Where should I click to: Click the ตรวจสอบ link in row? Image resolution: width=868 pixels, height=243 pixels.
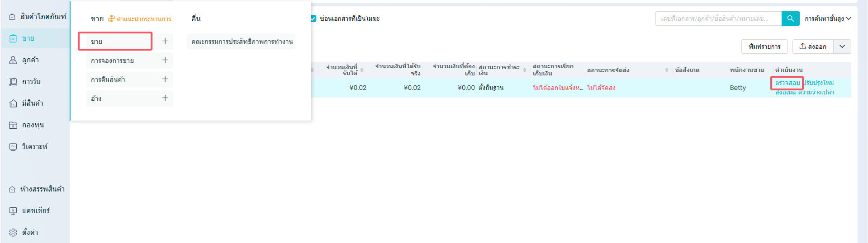787,83
